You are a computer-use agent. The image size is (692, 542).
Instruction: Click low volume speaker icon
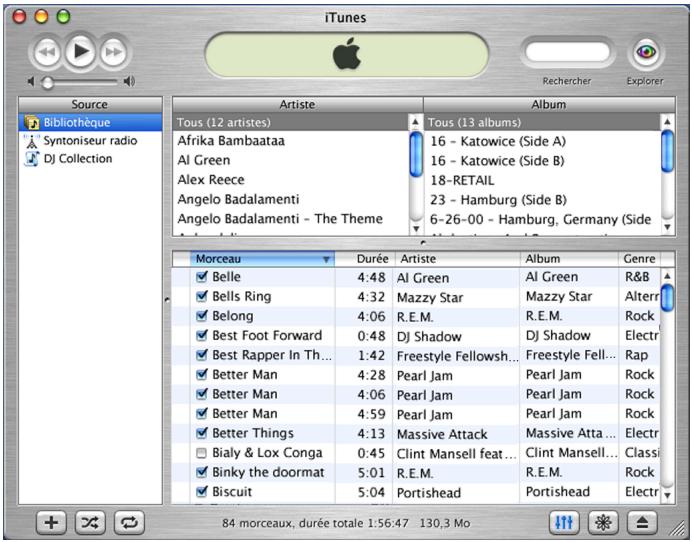tap(31, 82)
